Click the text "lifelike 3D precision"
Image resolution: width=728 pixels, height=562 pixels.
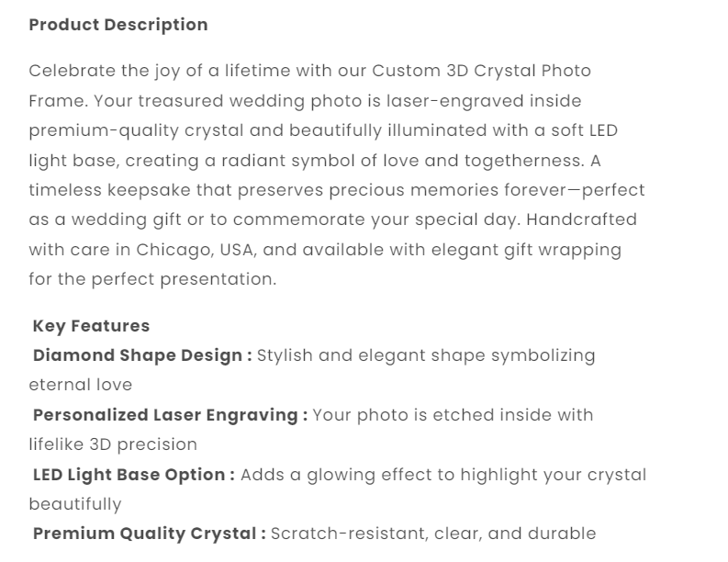113,444
